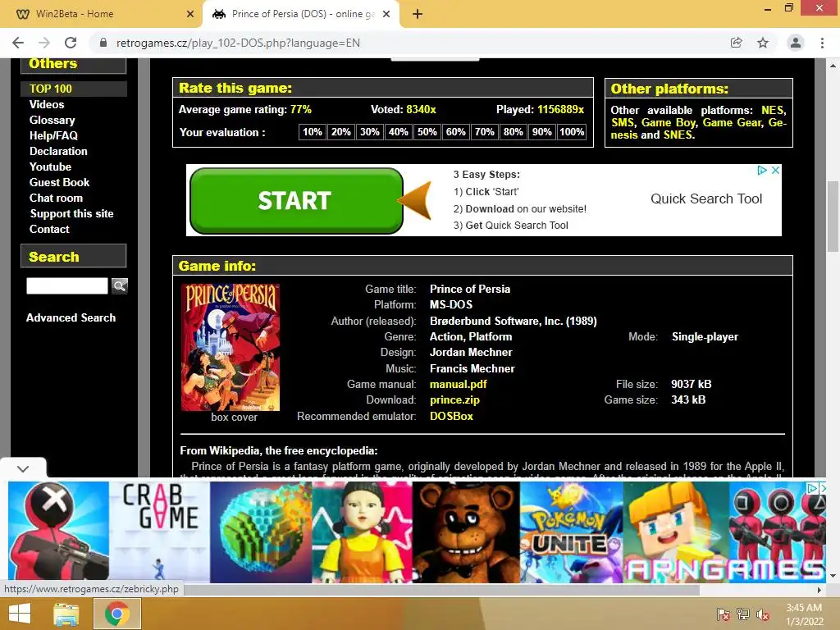Open TOP 100 in sidebar
This screenshot has width=840, height=630.
coord(50,89)
